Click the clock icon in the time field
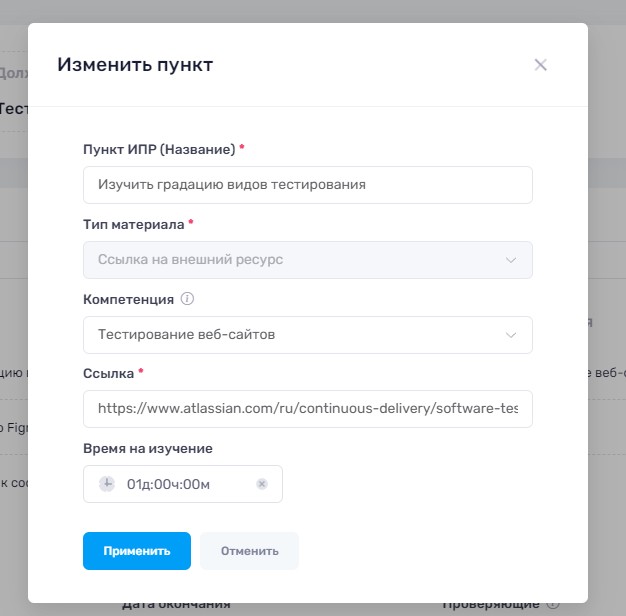The height and width of the screenshot is (616, 626). click(107, 484)
